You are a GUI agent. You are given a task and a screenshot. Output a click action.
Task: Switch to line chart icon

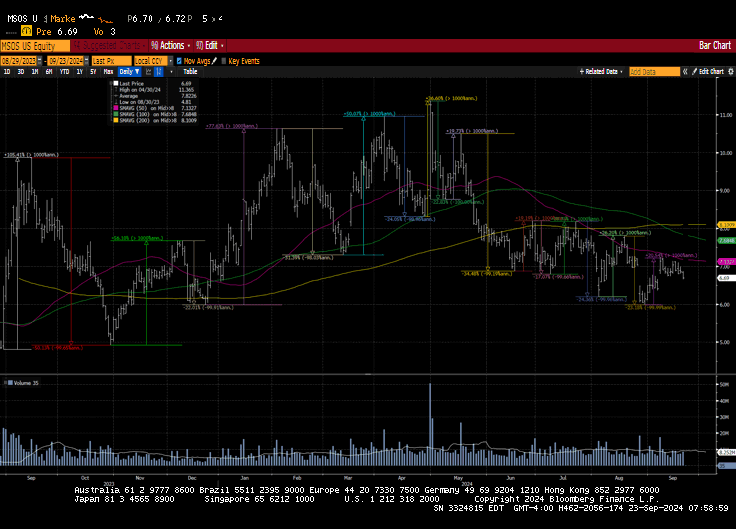(x=149, y=72)
